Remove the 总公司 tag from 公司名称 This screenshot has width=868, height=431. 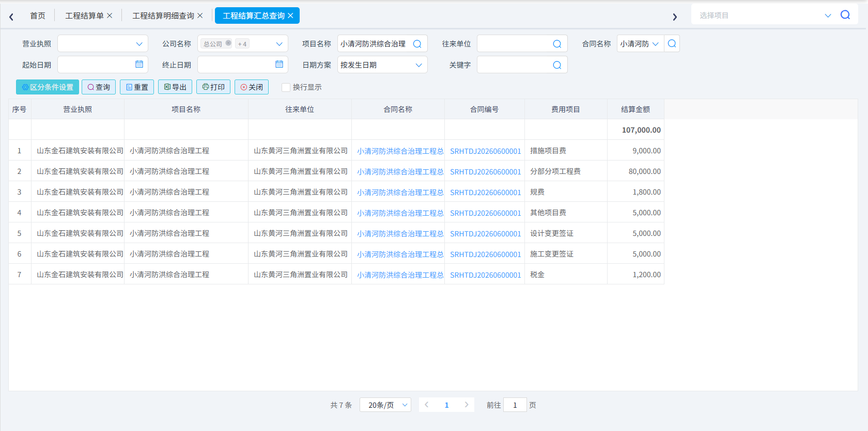coord(228,43)
